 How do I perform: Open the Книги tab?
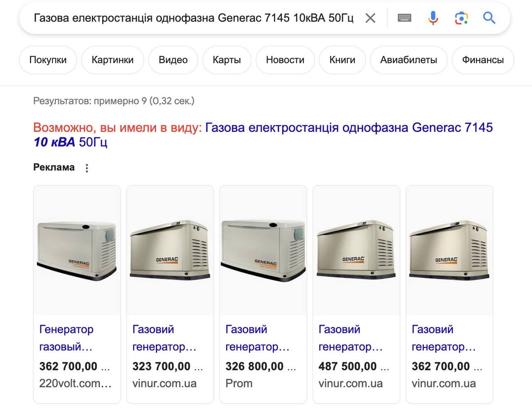342,60
